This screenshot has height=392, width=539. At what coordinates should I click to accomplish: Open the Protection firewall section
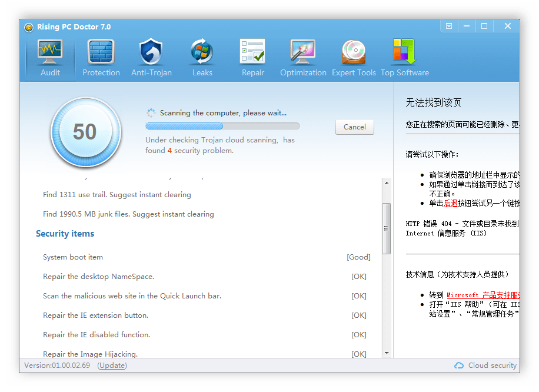101,58
